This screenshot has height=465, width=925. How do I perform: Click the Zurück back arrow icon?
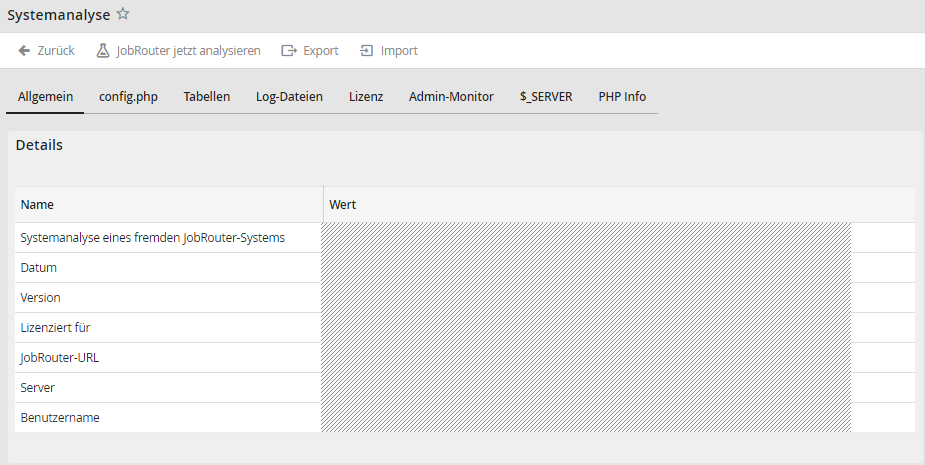(24, 51)
